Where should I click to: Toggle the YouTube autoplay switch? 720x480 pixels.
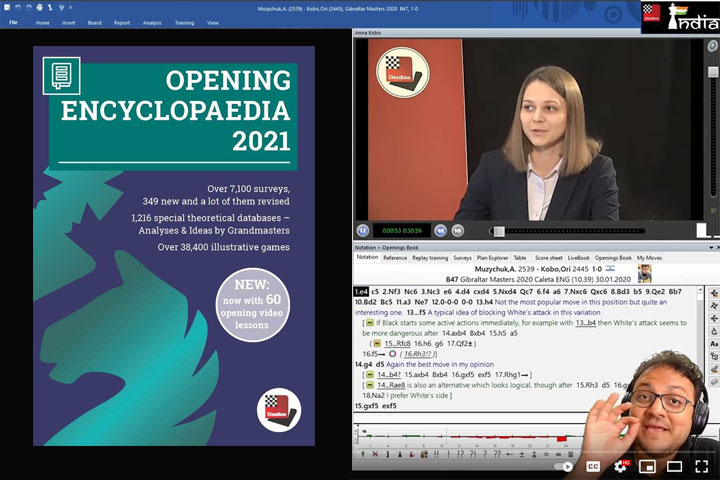click(566, 466)
